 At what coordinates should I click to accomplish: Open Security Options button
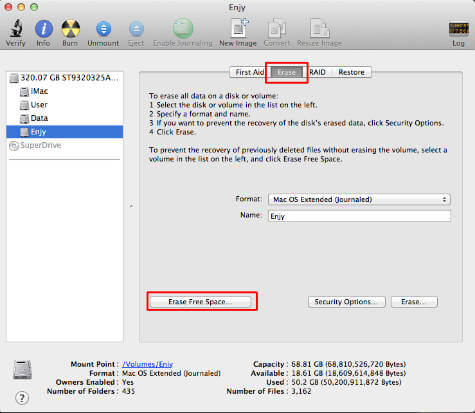(x=347, y=302)
